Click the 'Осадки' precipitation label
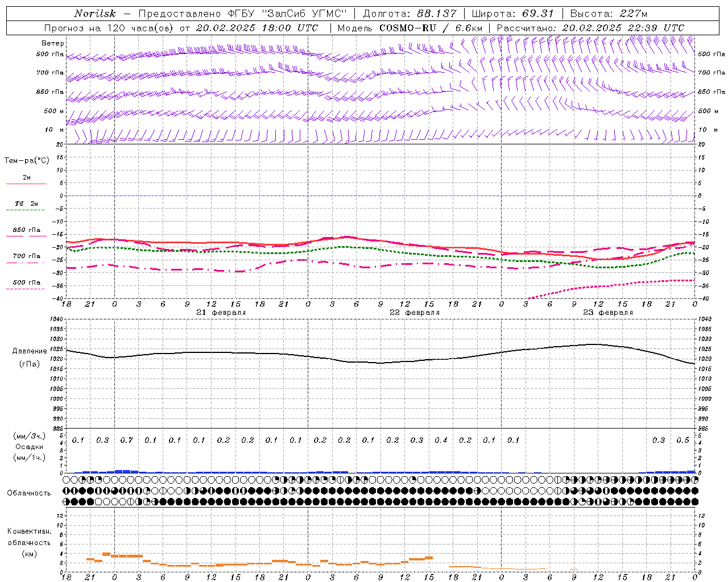The height and width of the screenshot is (582, 728). click(30, 447)
